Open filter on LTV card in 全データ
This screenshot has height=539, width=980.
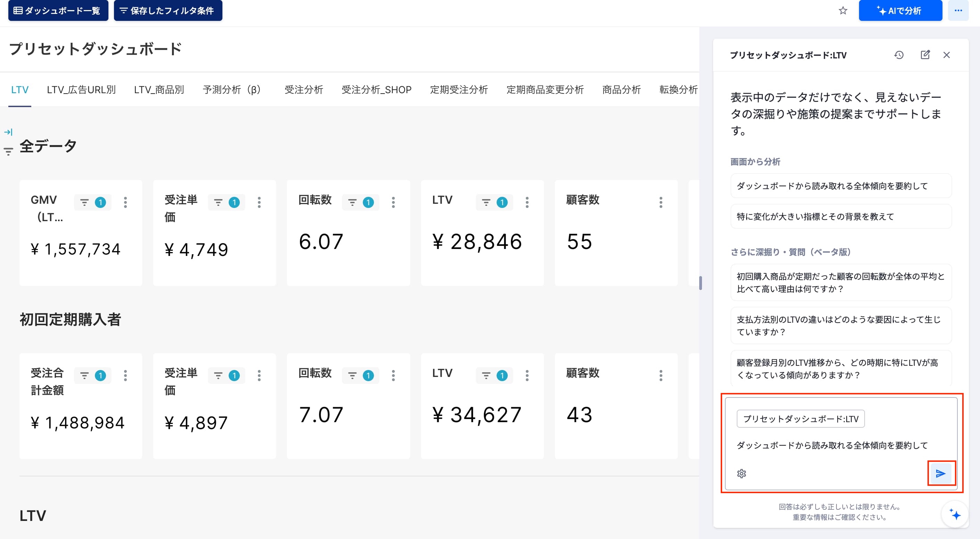coord(494,202)
